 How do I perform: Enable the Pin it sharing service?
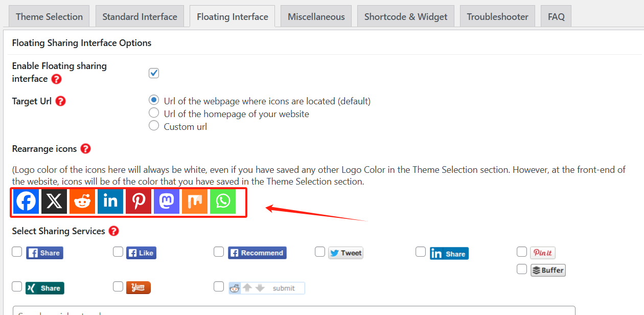pos(522,252)
